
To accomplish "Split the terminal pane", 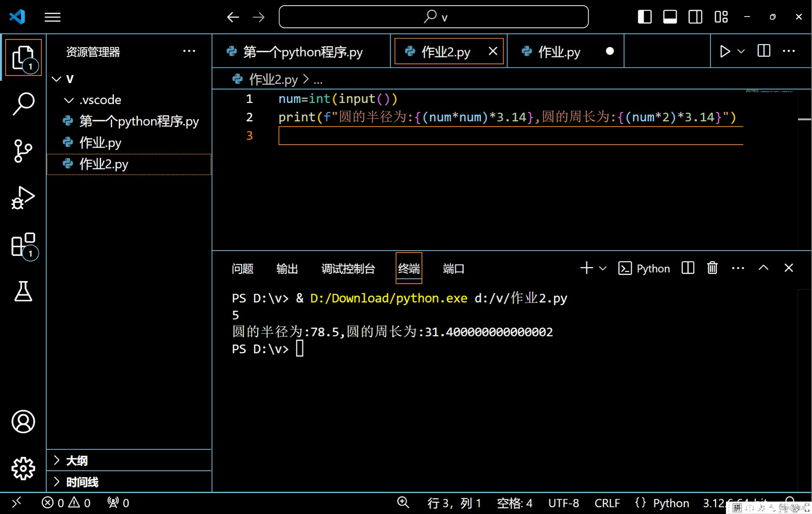I will 688,268.
